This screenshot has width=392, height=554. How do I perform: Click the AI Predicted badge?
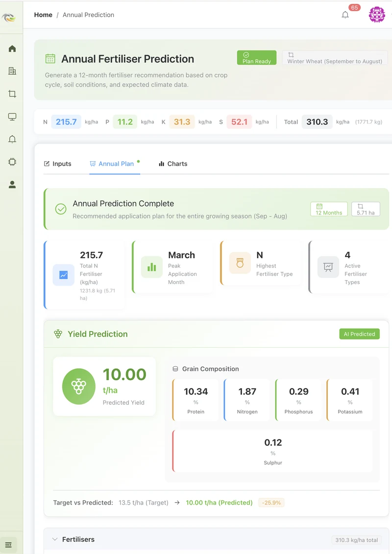360,334
